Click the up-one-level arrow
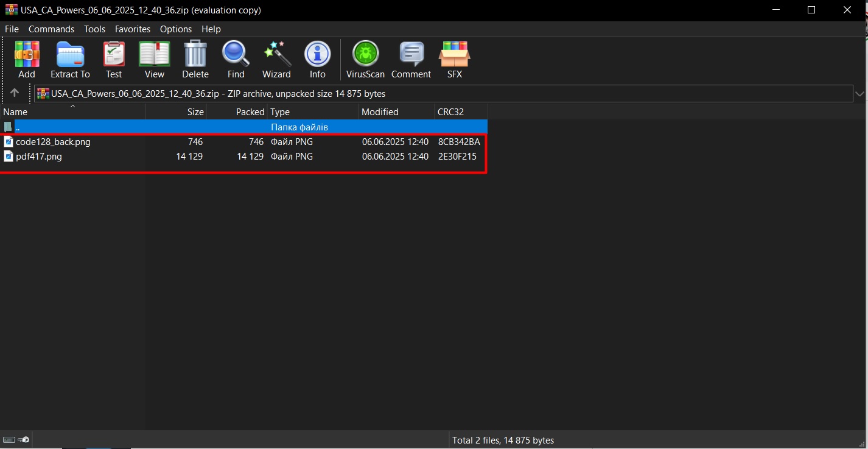 coord(13,93)
